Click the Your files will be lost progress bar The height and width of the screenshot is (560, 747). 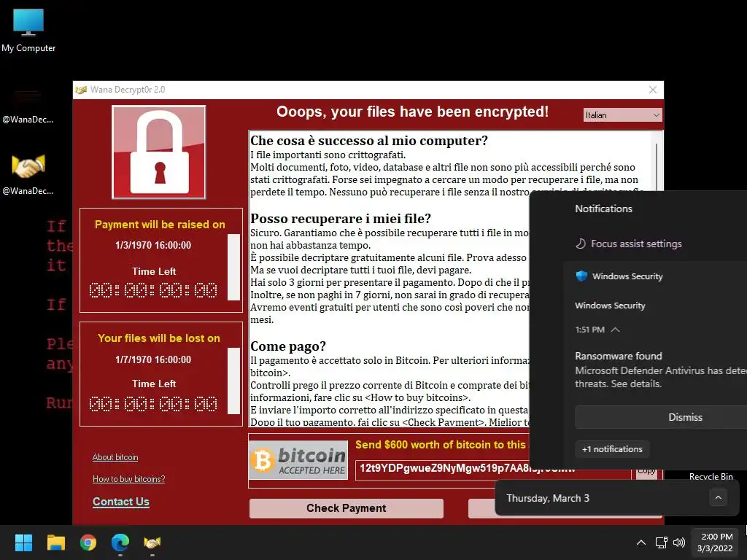pyautogui.click(x=234, y=381)
